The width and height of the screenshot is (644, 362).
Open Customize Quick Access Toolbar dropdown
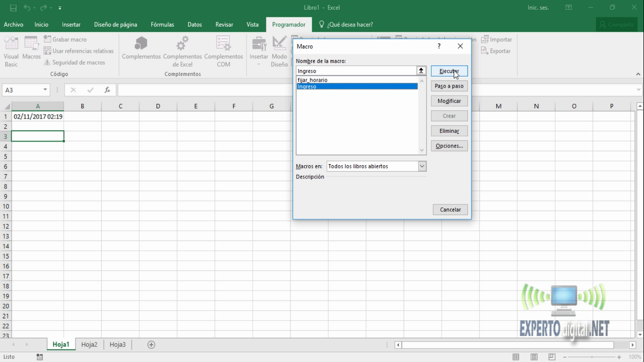(60, 8)
